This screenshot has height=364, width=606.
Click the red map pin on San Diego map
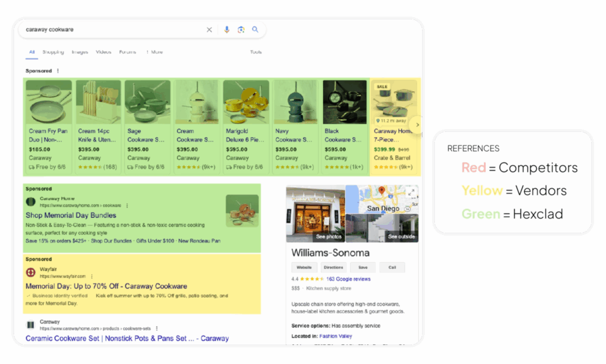[x=382, y=191]
